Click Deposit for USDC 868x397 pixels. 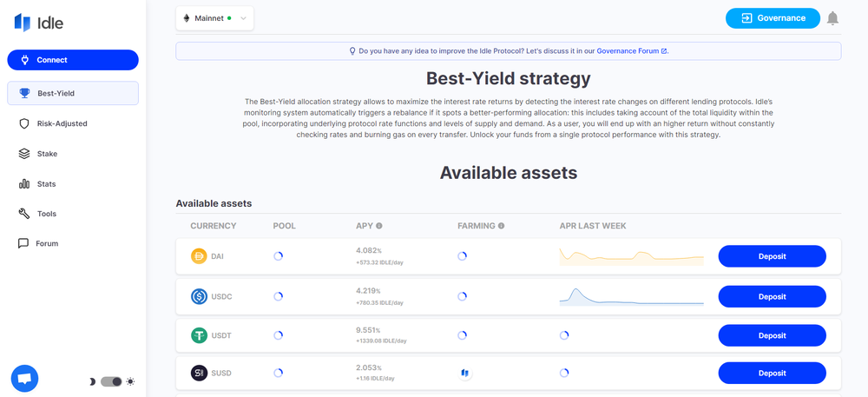click(x=773, y=297)
